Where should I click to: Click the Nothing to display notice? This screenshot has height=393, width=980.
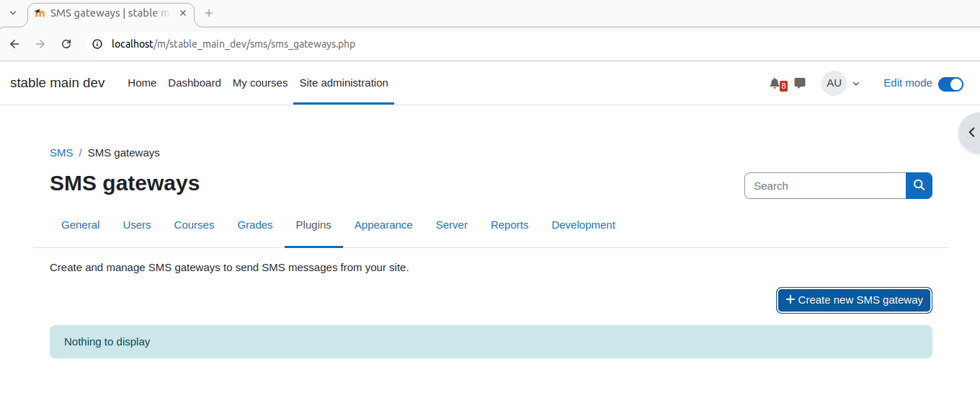click(x=491, y=342)
